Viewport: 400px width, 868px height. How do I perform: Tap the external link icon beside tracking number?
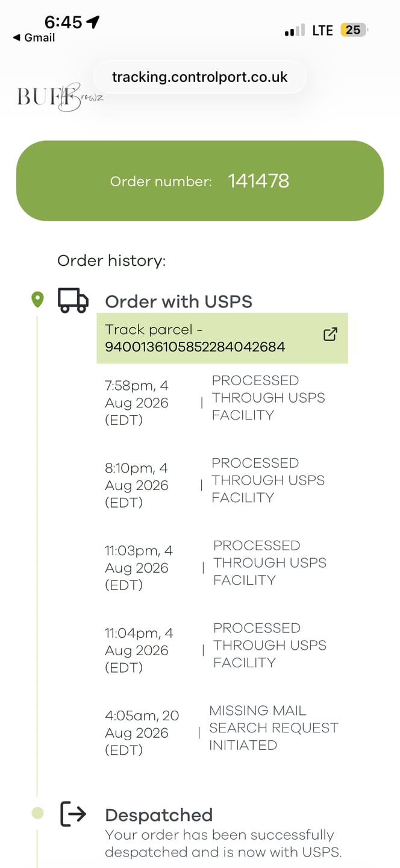(x=330, y=335)
